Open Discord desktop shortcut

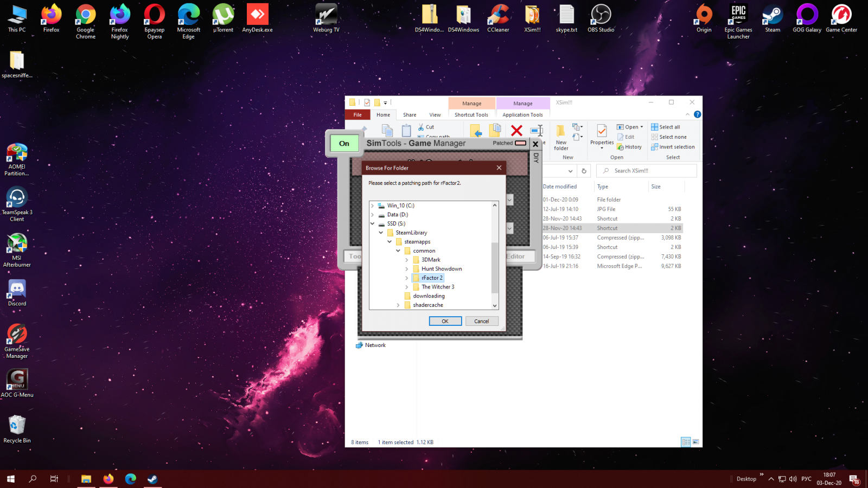pyautogui.click(x=17, y=293)
